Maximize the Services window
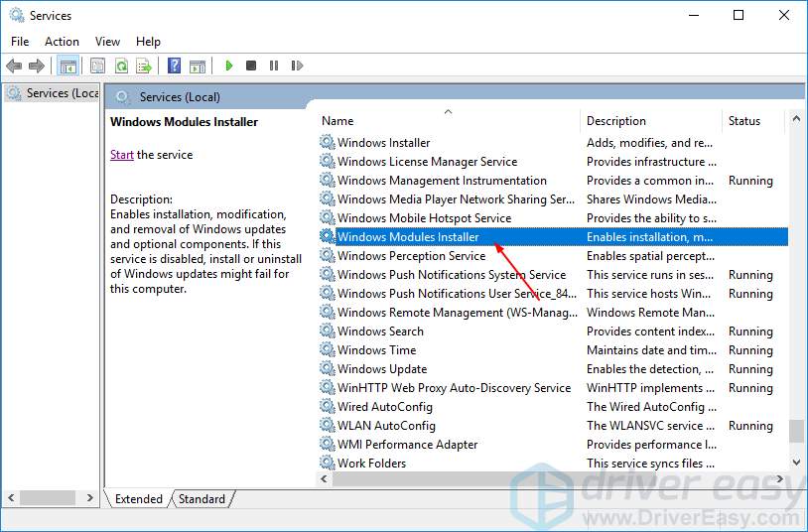This screenshot has width=808, height=532. (x=739, y=16)
